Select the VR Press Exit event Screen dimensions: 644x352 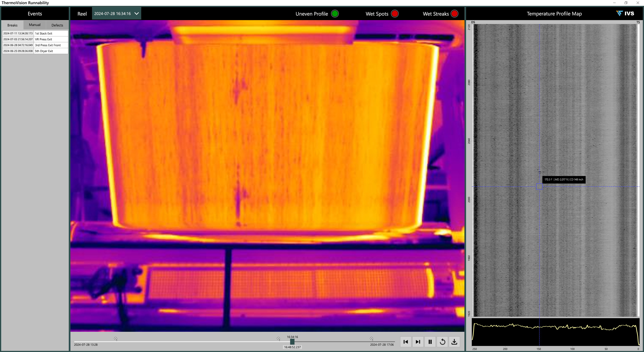pos(35,39)
